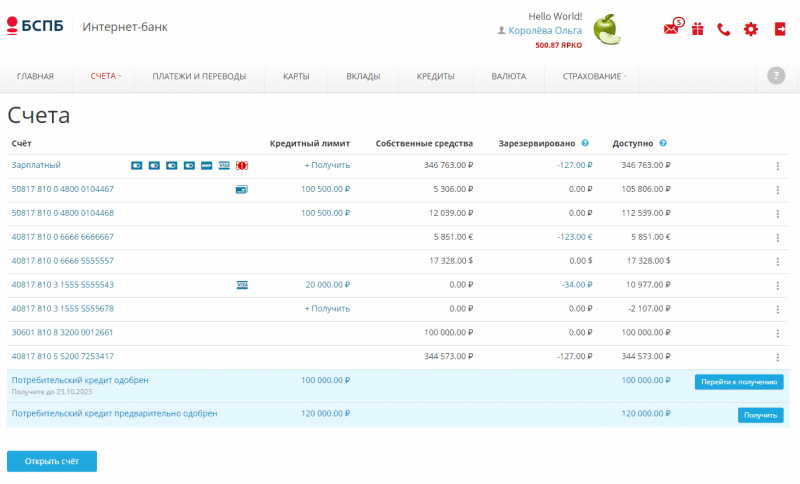Open settings via the gear icon
Screen dimensions: 800x484
click(751, 29)
